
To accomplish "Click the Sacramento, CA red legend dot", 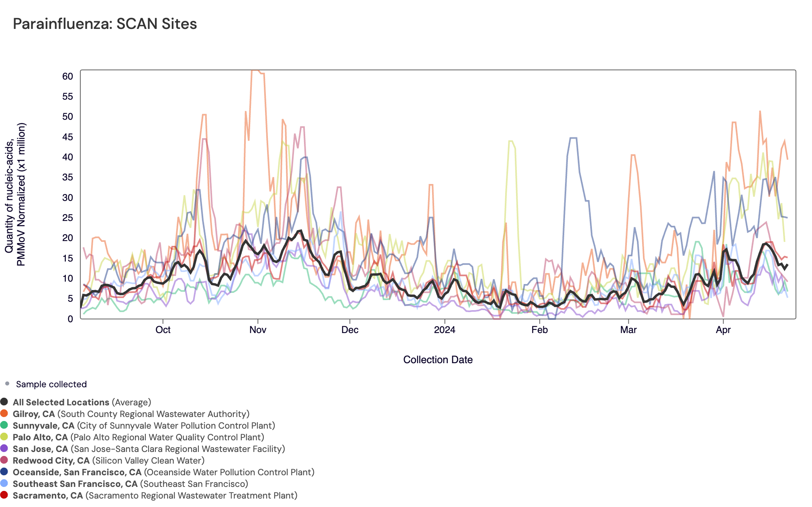I will 4,495.
